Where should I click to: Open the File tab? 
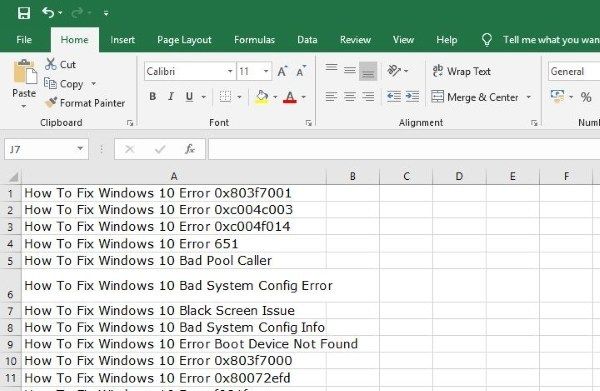point(24,40)
